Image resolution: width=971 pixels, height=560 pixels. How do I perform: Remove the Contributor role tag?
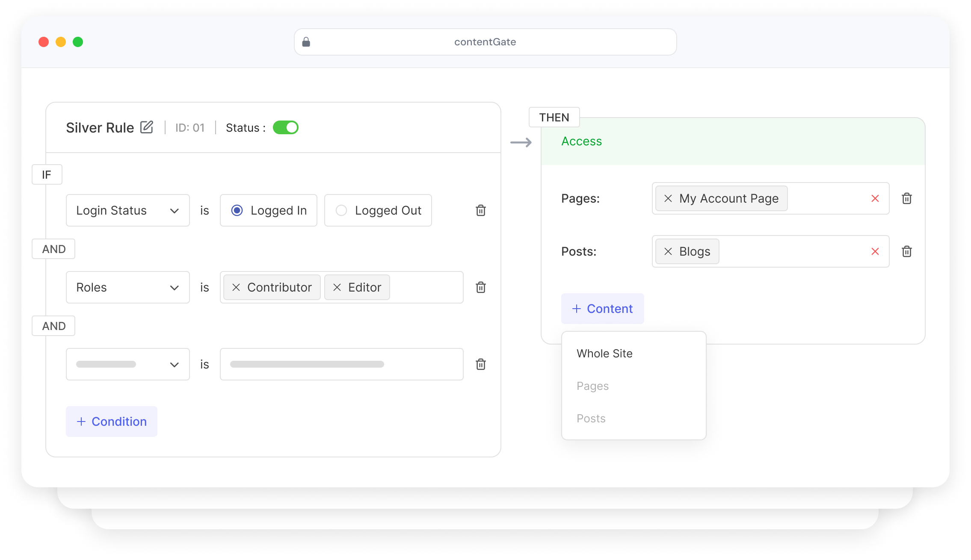click(x=236, y=287)
